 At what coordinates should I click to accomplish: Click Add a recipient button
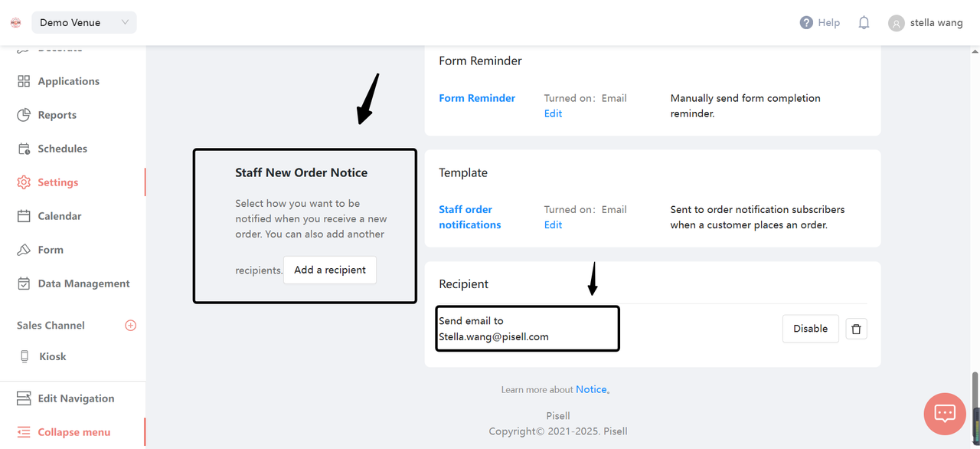330,270
